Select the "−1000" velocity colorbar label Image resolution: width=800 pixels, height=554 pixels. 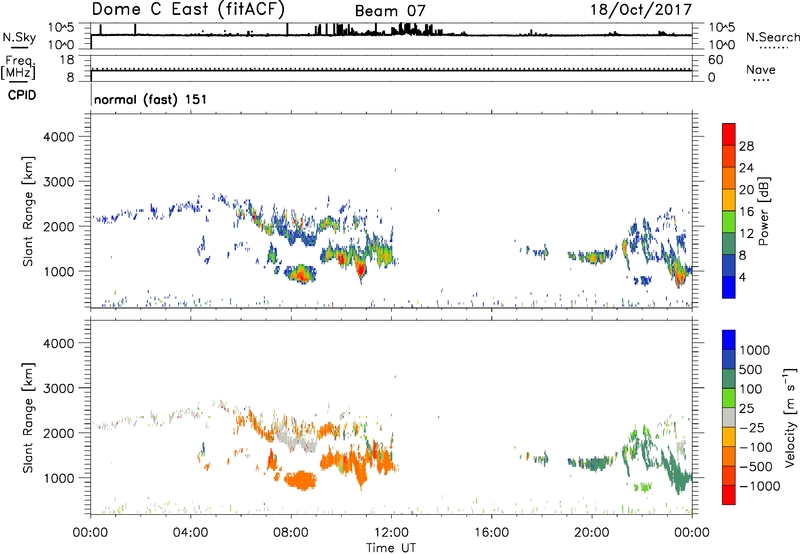pyautogui.click(x=760, y=486)
